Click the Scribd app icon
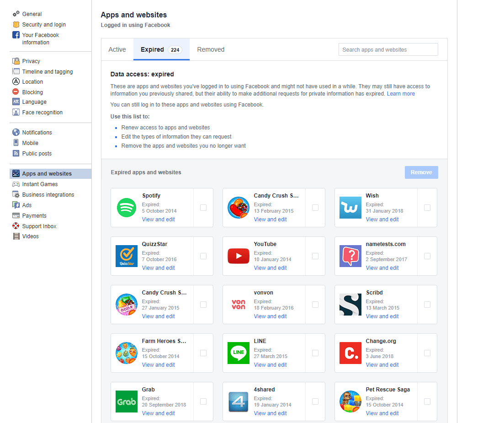This screenshot has width=504, height=423. pos(350,305)
